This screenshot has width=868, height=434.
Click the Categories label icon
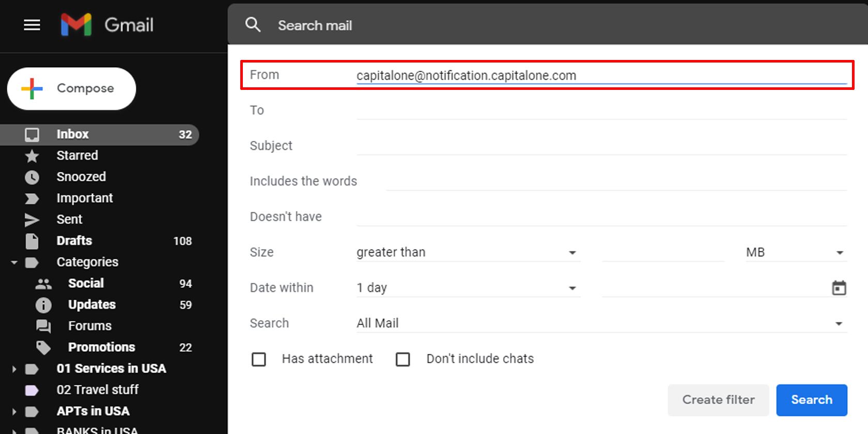(x=32, y=262)
